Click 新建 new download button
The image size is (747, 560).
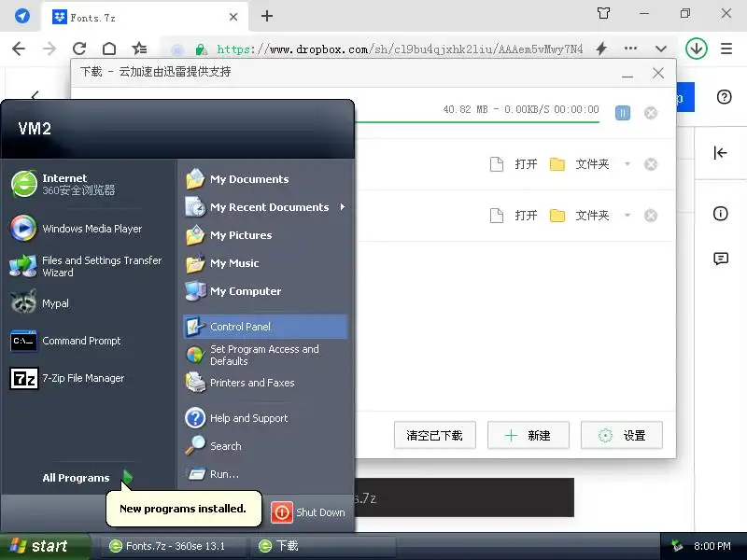pyautogui.click(x=528, y=435)
